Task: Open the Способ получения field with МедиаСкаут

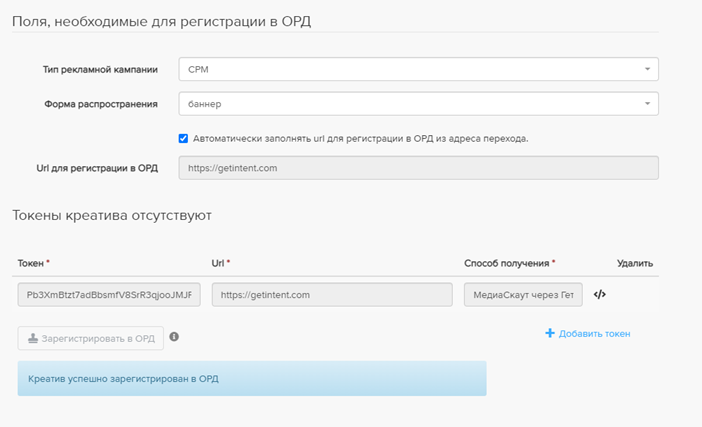Action: 523,295
